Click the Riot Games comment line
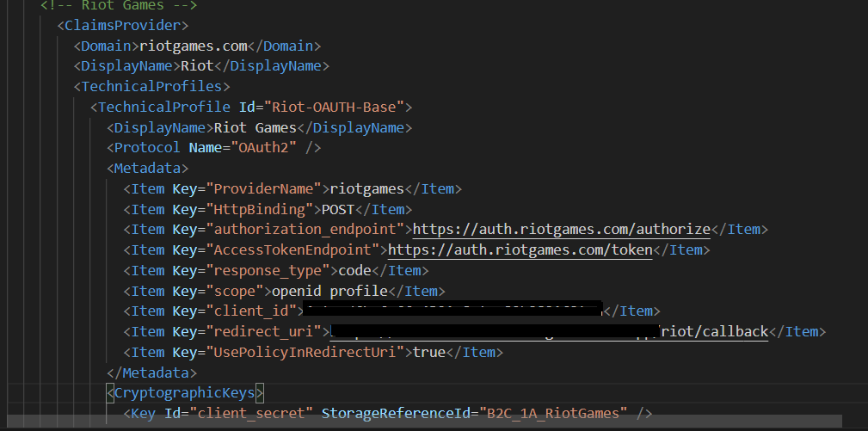Viewport: 868px width, 431px height. (119, 6)
